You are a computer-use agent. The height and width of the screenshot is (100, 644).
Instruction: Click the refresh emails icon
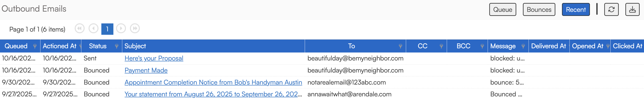[611, 10]
